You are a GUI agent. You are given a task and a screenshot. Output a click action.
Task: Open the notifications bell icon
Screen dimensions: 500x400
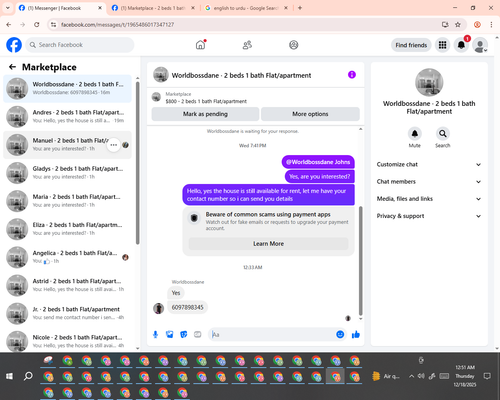coord(461,45)
